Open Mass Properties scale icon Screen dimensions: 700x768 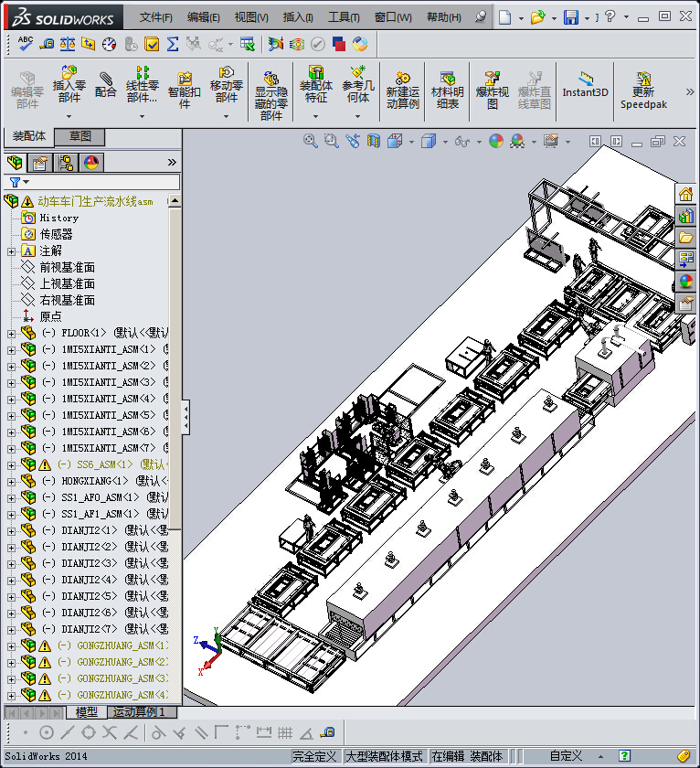click(x=68, y=44)
